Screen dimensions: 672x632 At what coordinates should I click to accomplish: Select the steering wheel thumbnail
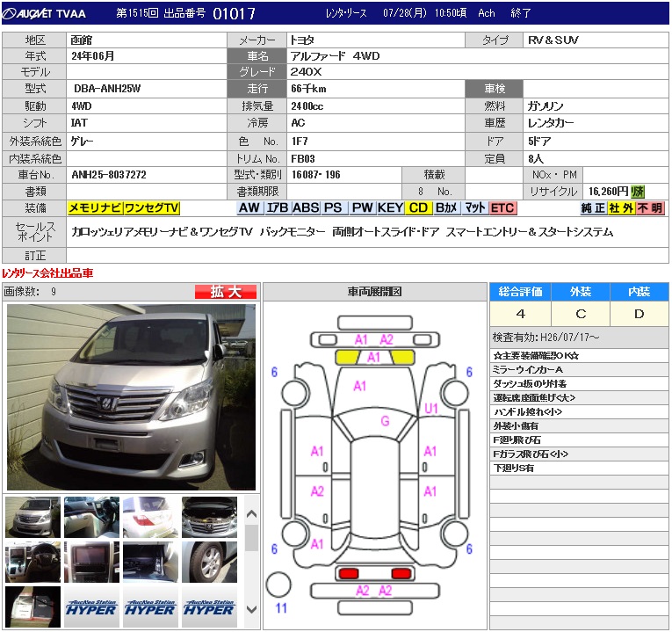tap(33, 562)
